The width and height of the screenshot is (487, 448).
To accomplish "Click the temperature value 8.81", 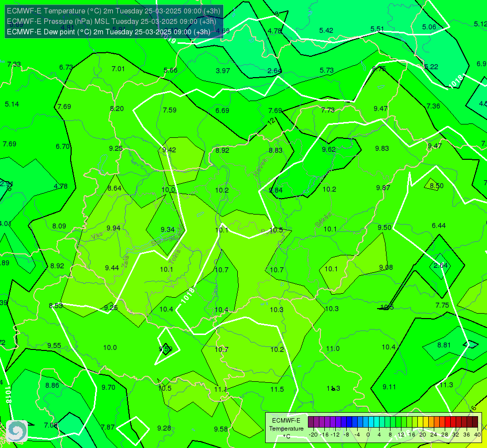I will click(x=444, y=345).
